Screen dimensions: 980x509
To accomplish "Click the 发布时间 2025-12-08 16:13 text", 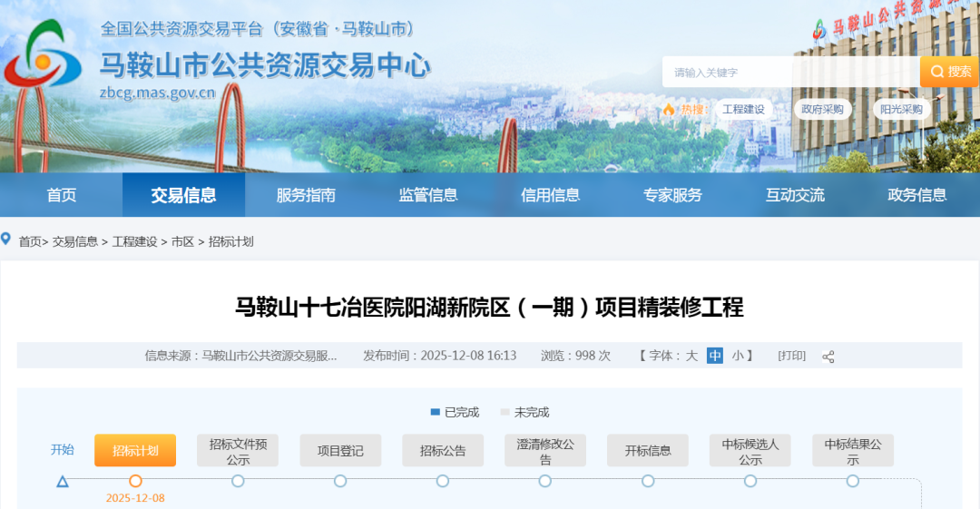I will (x=439, y=356).
